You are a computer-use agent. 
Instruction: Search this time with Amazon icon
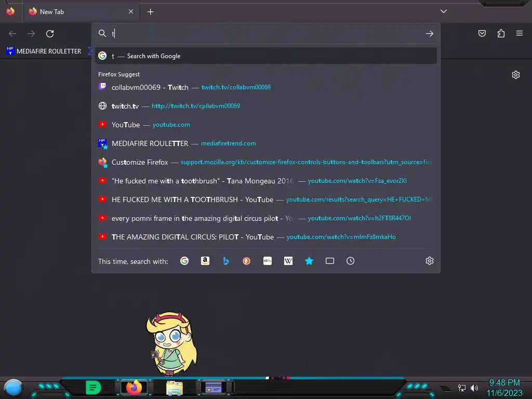pos(205,261)
